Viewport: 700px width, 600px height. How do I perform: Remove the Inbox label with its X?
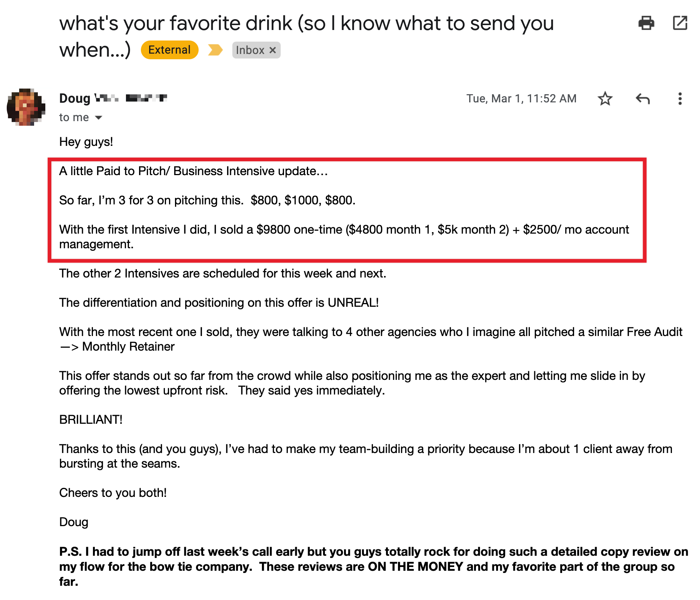[x=273, y=50]
